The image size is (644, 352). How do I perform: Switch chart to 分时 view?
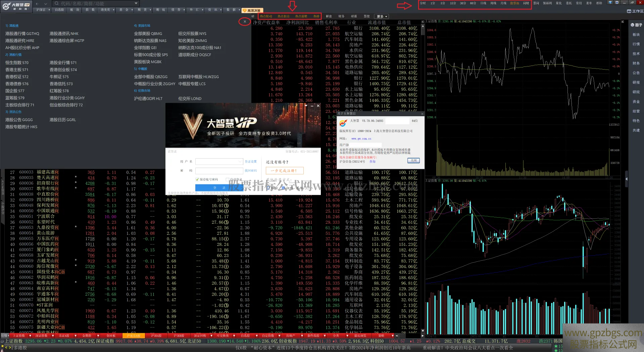pyautogui.click(x=423, y=3)
